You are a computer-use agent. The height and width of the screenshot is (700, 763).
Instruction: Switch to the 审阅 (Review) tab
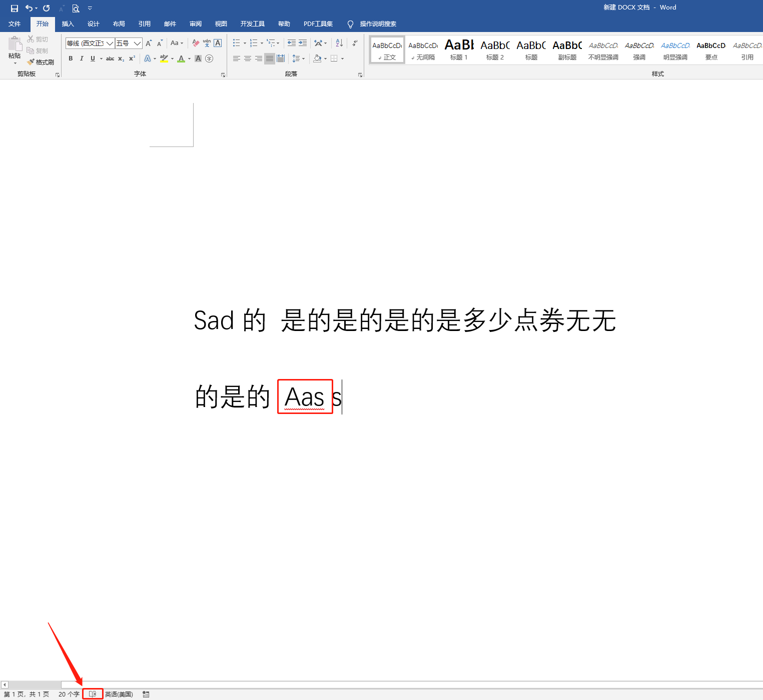tap(195, 24)
